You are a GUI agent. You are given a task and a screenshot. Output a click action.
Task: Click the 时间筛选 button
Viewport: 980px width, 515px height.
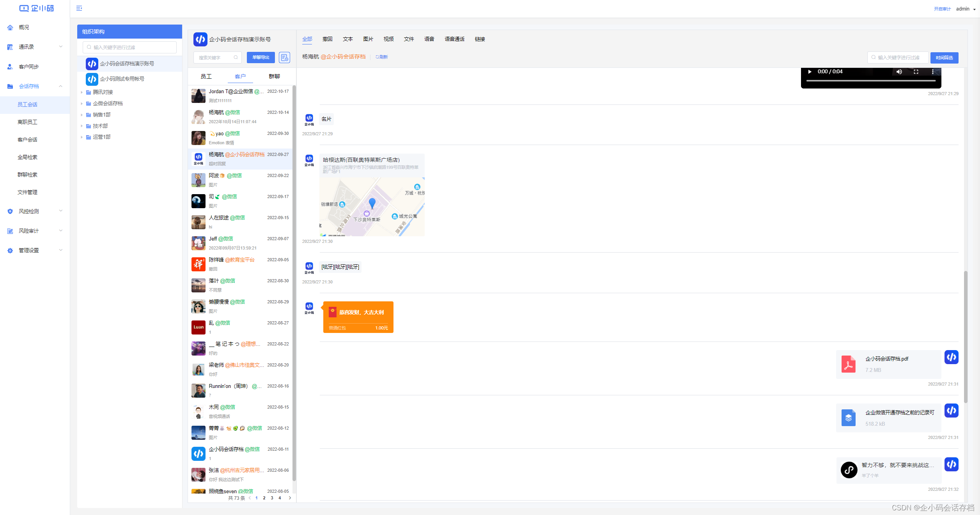tap(944, 58)
